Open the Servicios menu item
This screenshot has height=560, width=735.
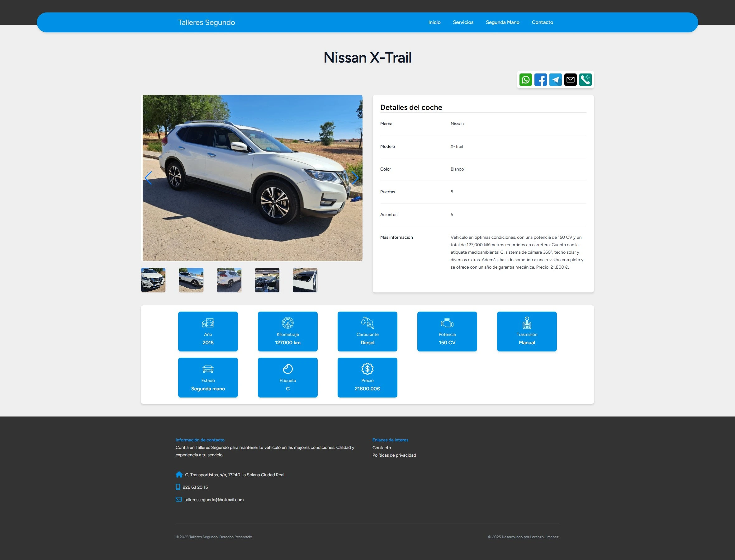[x=463, y=22]
